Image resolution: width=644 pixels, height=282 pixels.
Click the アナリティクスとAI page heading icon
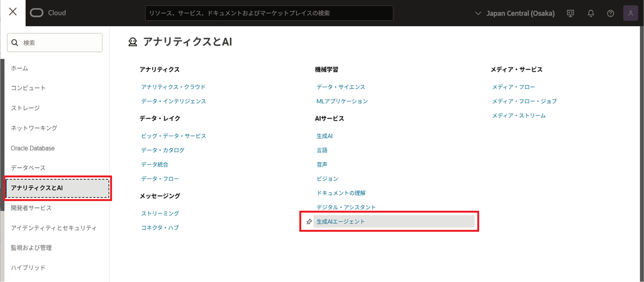pyautogui.click(x=133, y=42)
